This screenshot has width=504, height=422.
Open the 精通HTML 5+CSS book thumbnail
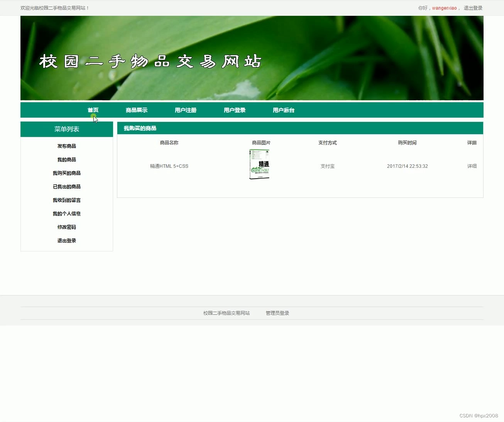click(259, 164)
